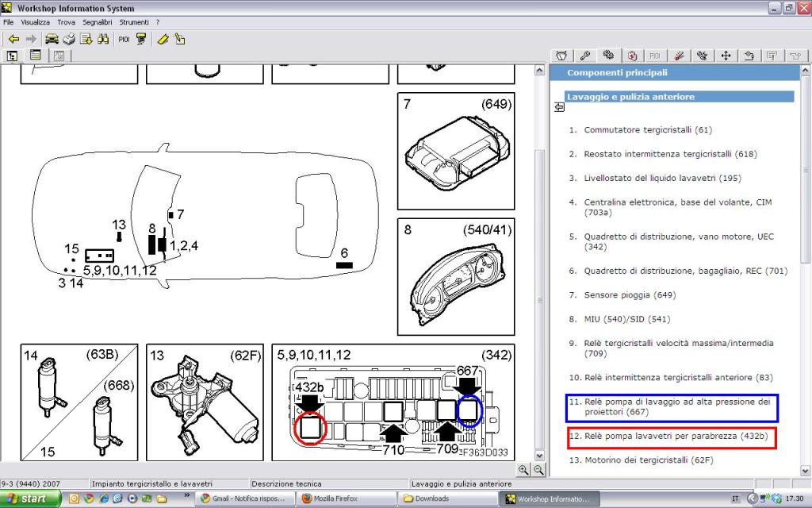
Task: Click the document download arrow icon
Action: (86, 39)
